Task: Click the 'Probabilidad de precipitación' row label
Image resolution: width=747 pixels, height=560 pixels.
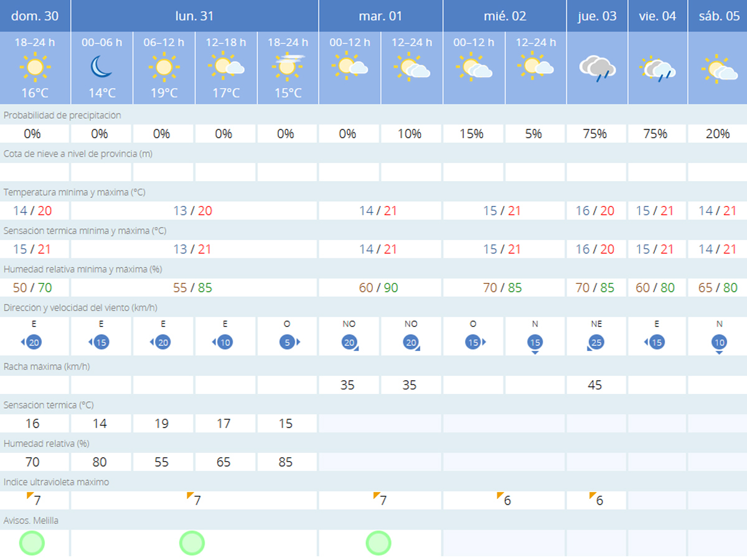Action: pyautogui.click(x=63, y=115)
